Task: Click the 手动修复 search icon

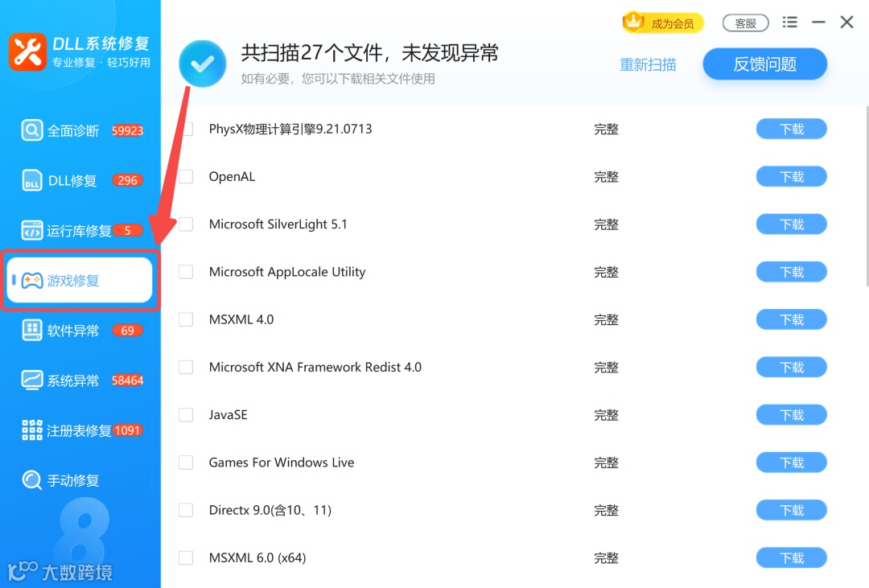Action: pos(31,480)
